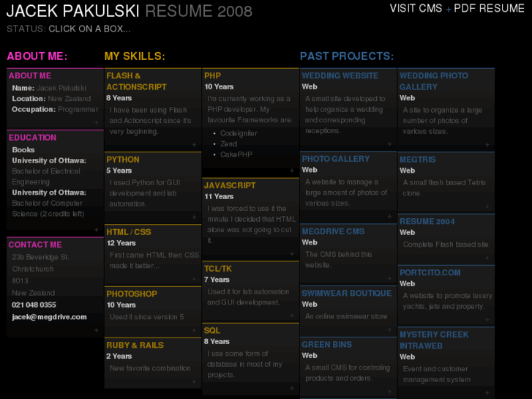Select the TCL/TK skill heading
This screenshot has height=399, width=532.
pyautogui.click(x=218, y=269)
